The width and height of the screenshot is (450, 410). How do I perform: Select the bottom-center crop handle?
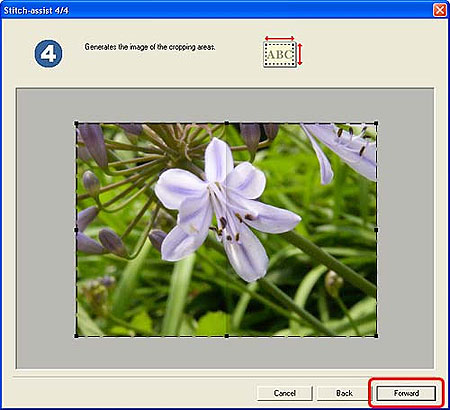click(x=227, y=336)
